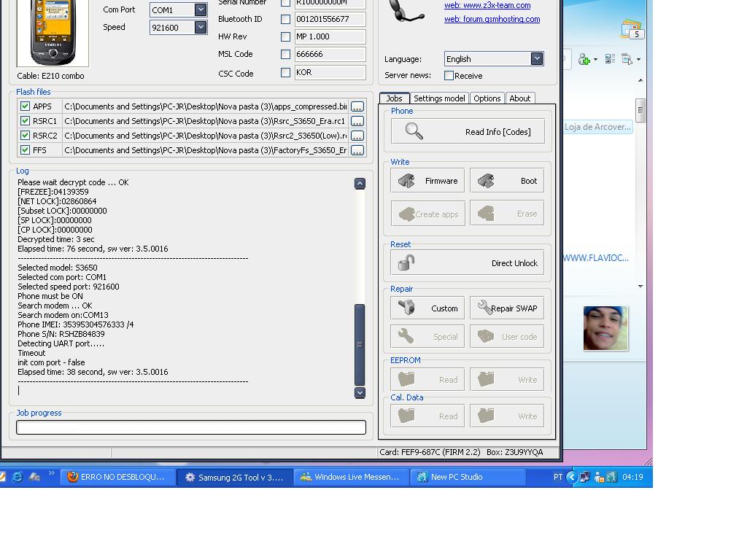Click the Read Info [Codes] button
This screenshot has width=747, height=560.
click(468, 131)
